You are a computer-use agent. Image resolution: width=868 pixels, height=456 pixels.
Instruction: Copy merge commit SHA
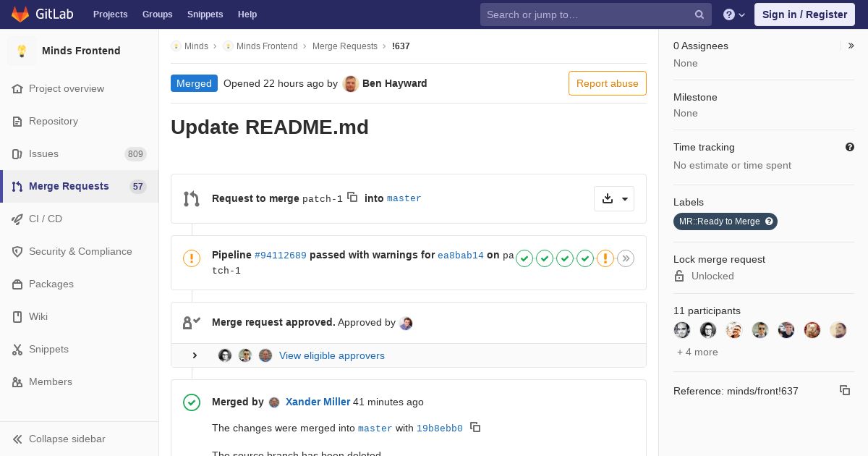click(x=475, y=427)
